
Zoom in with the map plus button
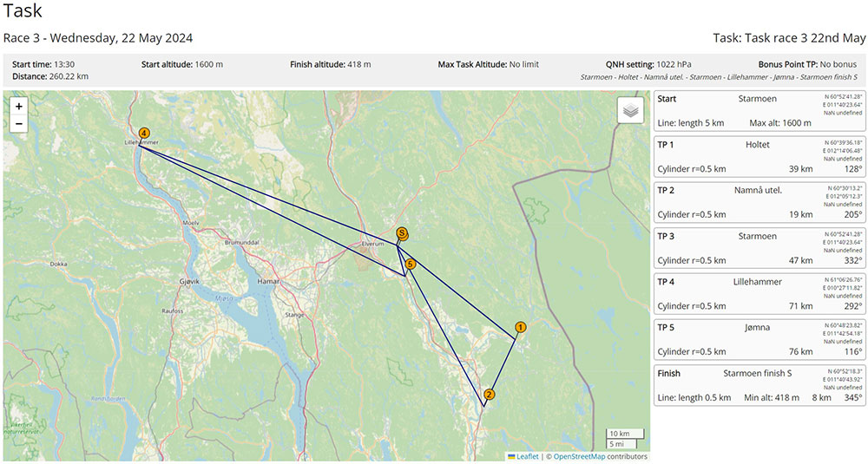coord(19,106)
